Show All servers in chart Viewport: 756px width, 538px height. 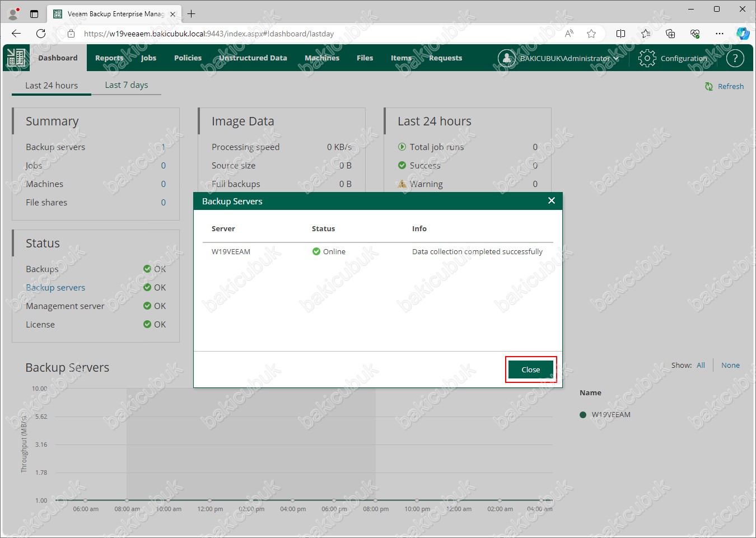701,365
